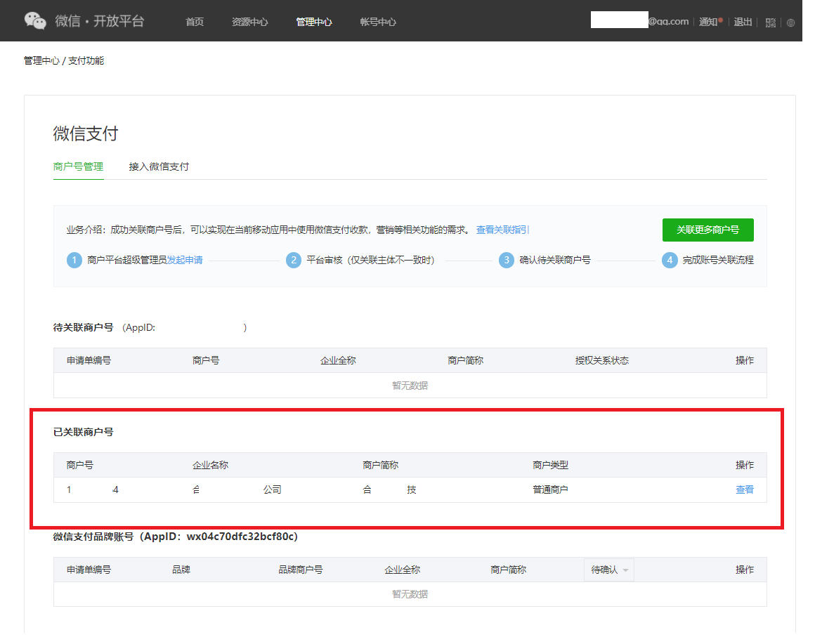The width and height of the screenshot is (815, 644).
Task: Click the 微信支付 page title
Action: [86, 133]
